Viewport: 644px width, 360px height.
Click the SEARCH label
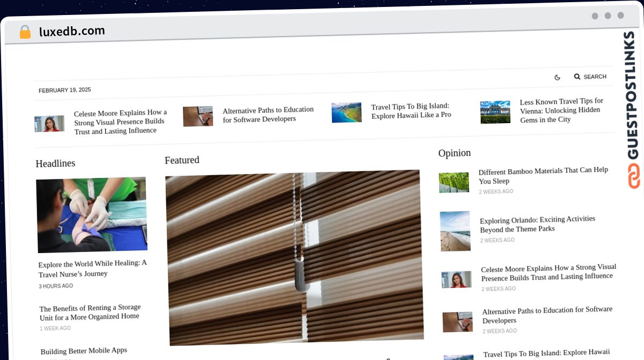595,77
